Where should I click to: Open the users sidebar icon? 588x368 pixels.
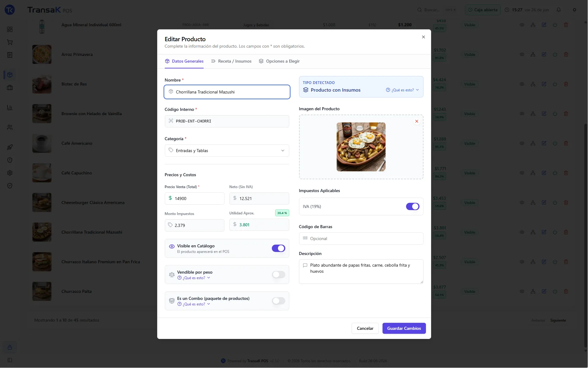(10, 127)
